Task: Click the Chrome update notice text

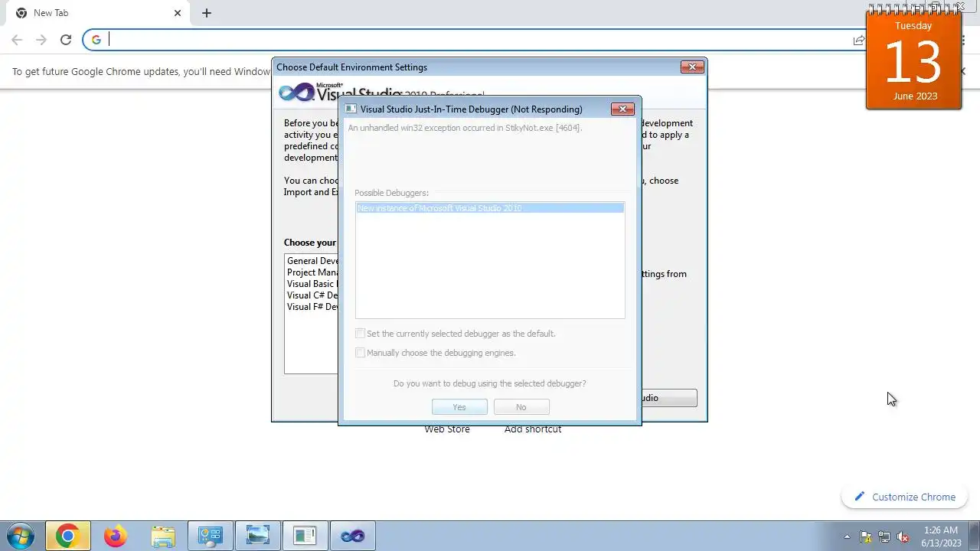Action: pos(141,72)
